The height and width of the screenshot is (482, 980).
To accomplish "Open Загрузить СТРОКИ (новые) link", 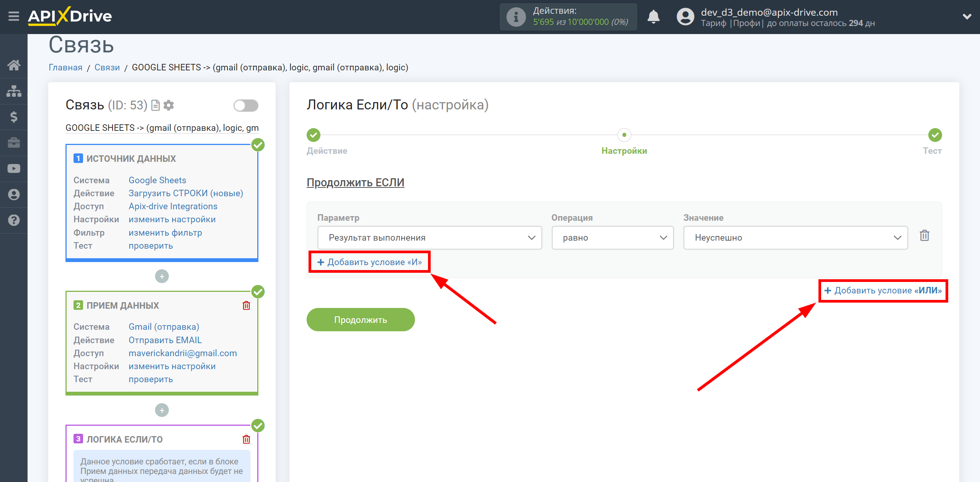I will [186, 193].
